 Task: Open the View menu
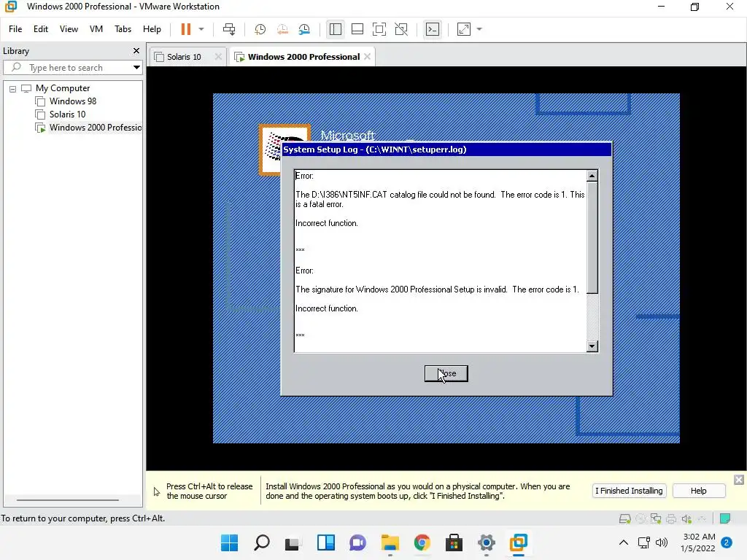[69, 29]
